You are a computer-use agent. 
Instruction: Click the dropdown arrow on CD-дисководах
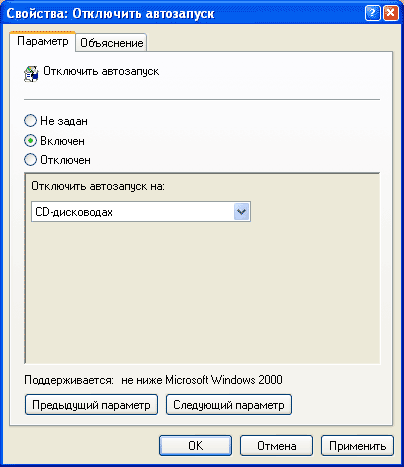tap(241, 212)
